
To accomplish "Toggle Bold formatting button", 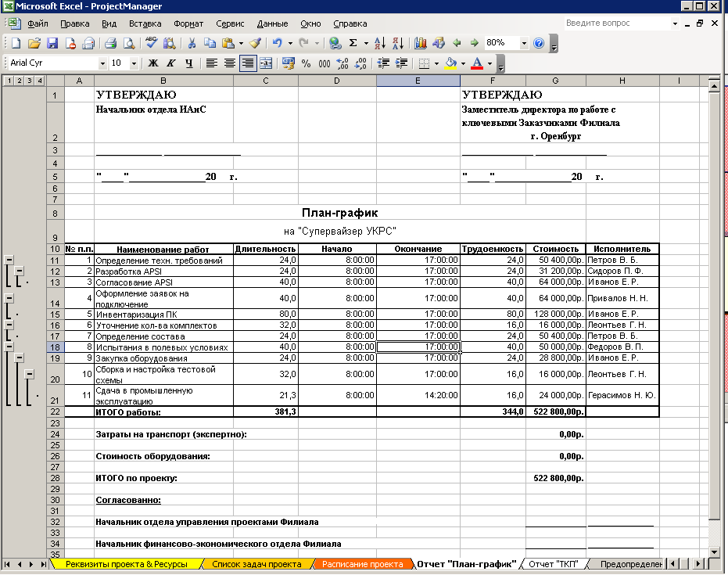I will [x=152, y=63].
